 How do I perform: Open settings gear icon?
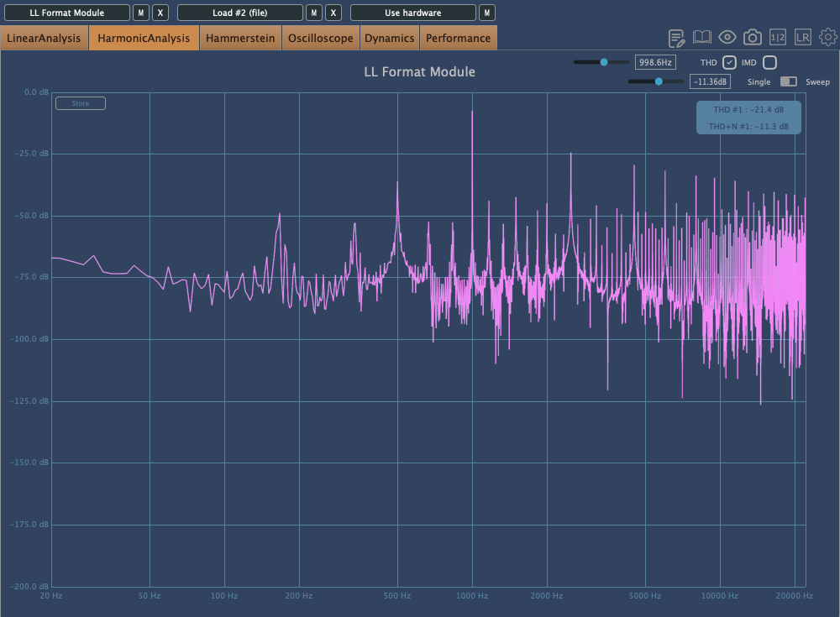827,38
